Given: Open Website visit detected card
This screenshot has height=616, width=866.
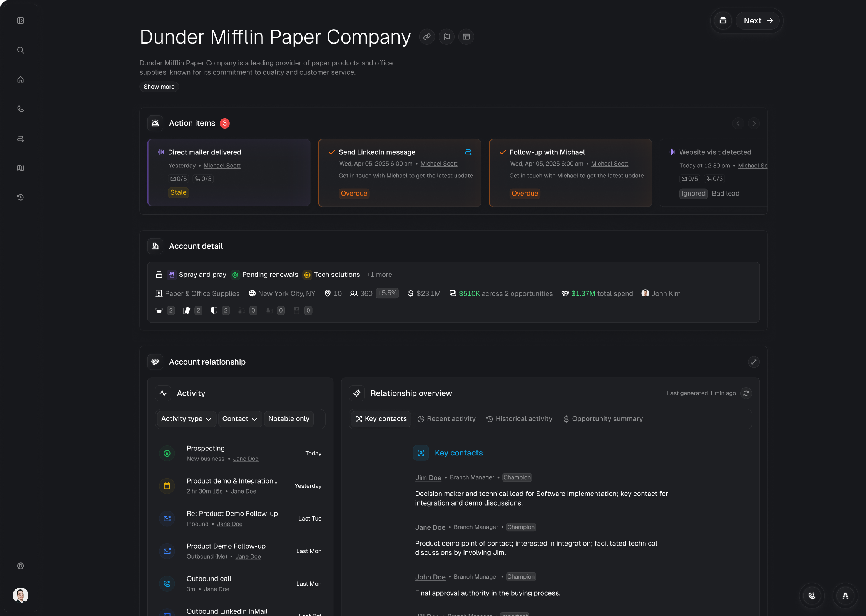Looking at the screenshot, I should (714, 172).
